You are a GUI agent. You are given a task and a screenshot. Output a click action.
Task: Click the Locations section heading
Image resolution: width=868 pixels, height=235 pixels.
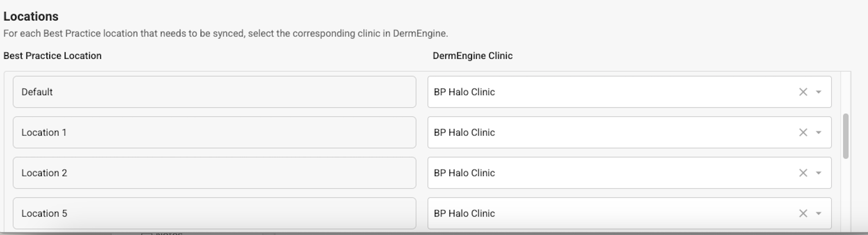[x=31, y=16]
